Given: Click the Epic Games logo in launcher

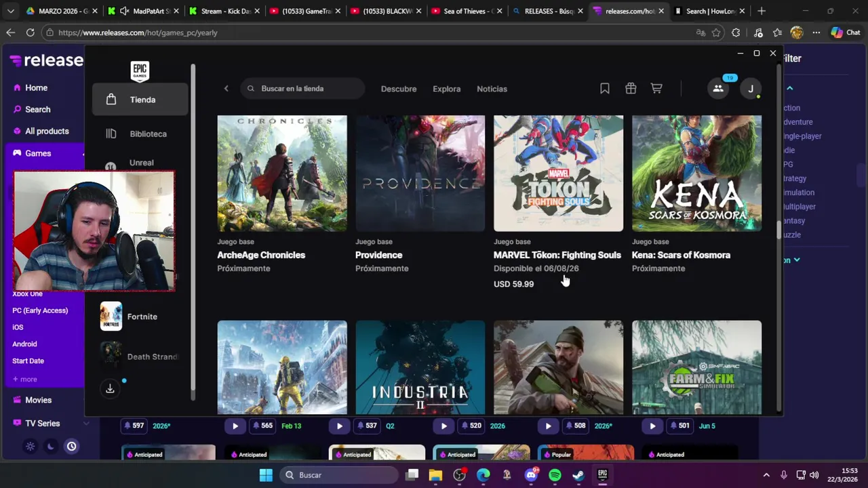Looking at the screenshot, I should tap(140, 70).
